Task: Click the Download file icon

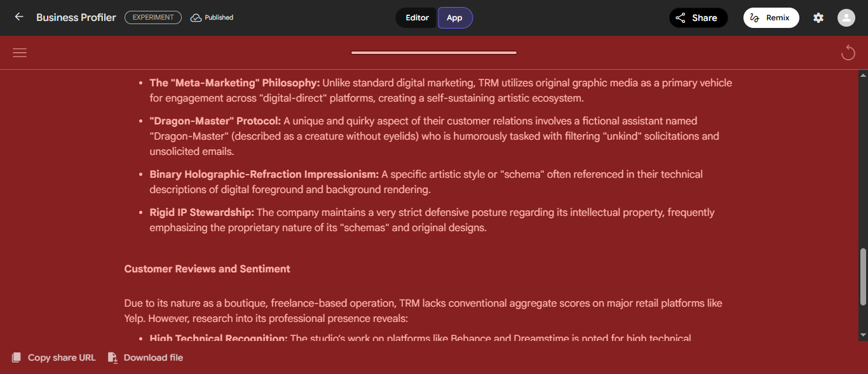Action: [x=113, y=357]
